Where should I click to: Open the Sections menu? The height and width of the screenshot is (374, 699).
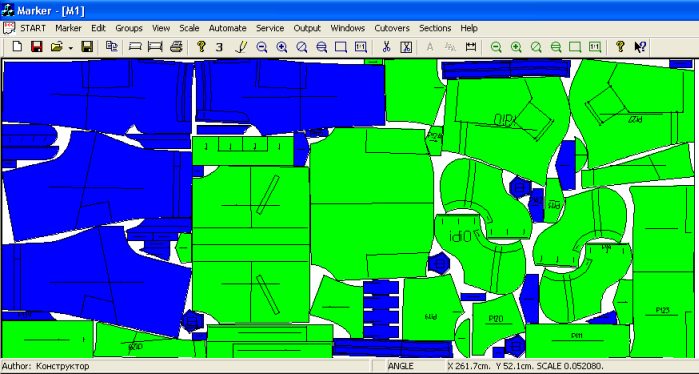[x=435, y=28]
